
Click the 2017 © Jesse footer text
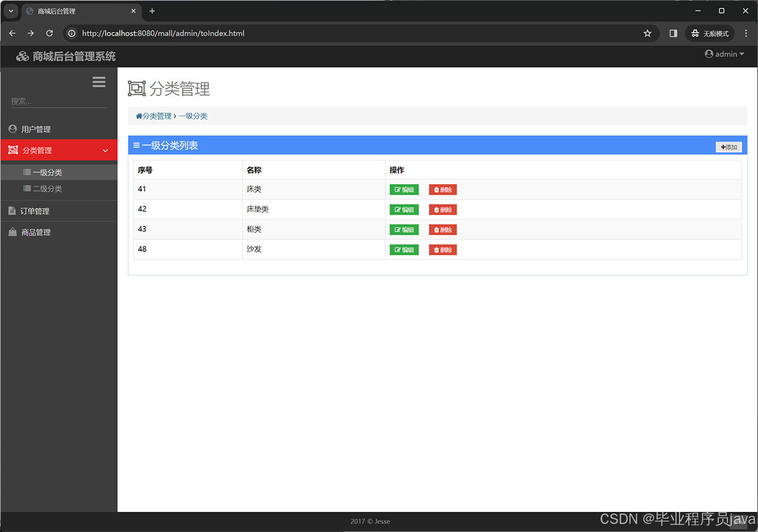click(370, 521)
